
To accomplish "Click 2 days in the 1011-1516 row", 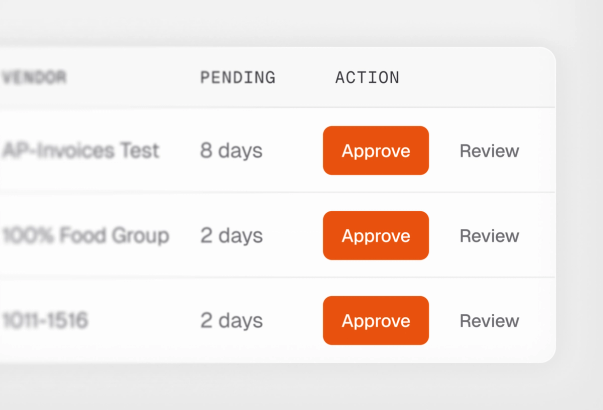I will click(x=231, y=321).
